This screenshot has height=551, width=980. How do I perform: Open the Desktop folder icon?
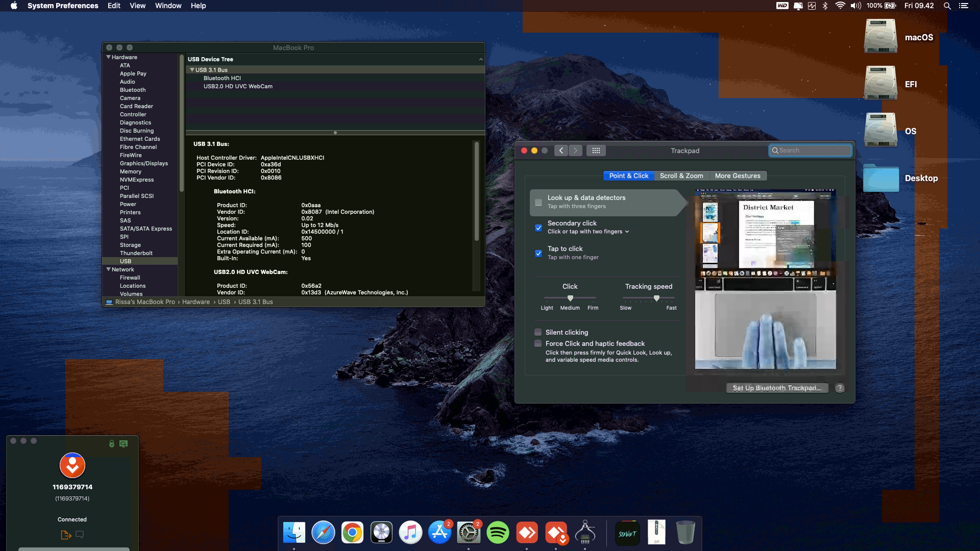pyautogui.click(x=881, y=178)
